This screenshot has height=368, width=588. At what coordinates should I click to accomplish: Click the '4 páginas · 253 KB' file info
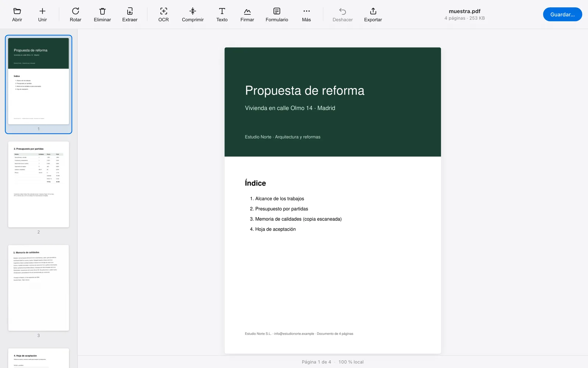click(465, 18)
